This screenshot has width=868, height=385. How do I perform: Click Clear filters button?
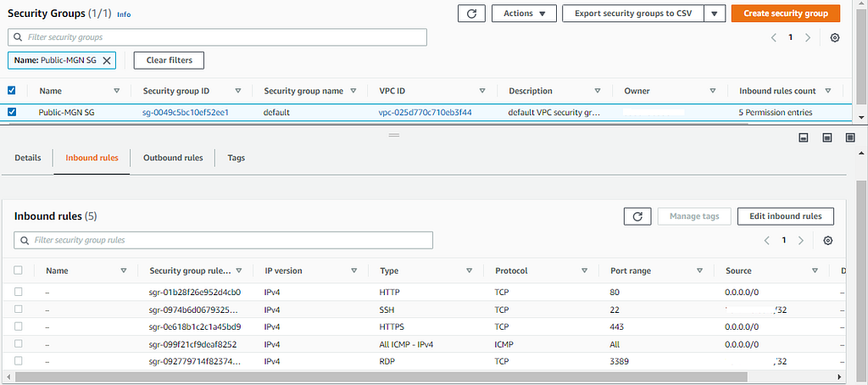point(169,60)
